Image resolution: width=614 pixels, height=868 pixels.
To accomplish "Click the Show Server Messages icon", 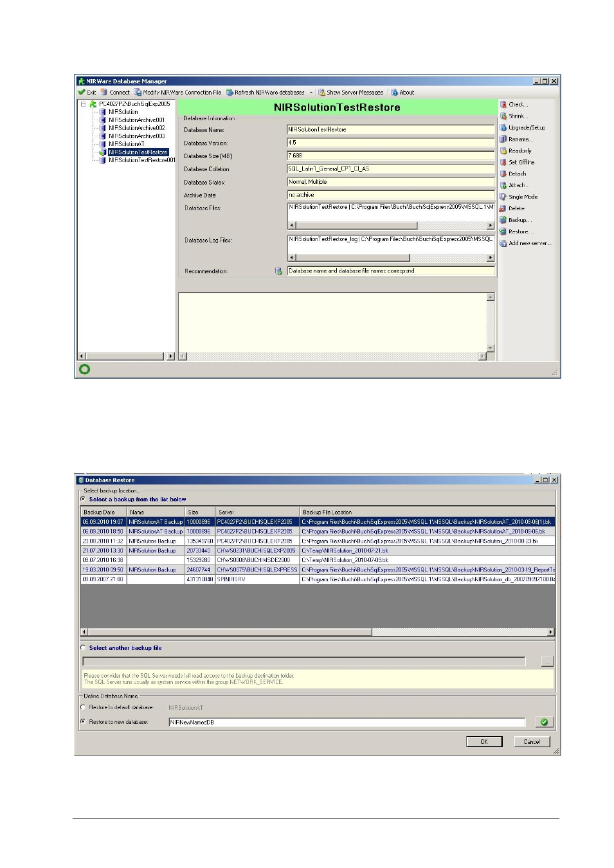I will pos(321,93).
